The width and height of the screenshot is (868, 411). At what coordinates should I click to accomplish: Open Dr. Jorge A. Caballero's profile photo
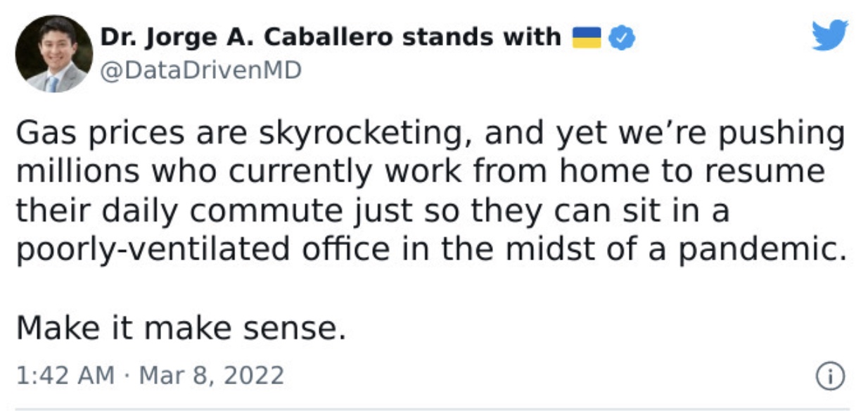(54, 53)
